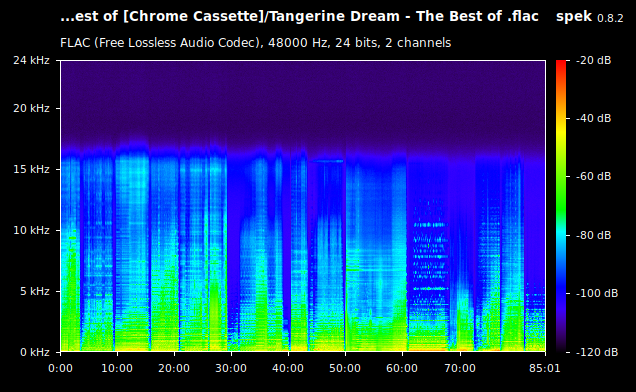Screen dimensions: 636x392
Task: Click the '-40 dB' scale label
Action: point(593,118)
